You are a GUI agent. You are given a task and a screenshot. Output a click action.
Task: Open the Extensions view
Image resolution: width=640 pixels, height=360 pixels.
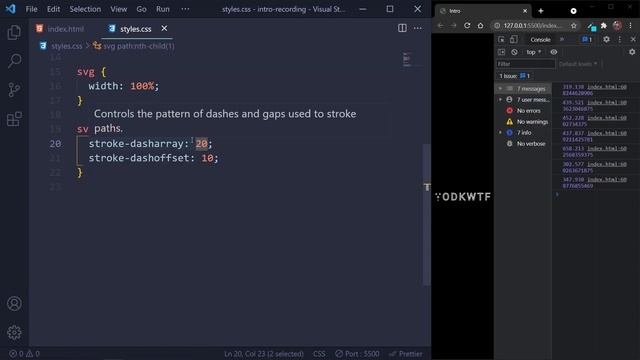pyautogui.click(x=14, y=119)
